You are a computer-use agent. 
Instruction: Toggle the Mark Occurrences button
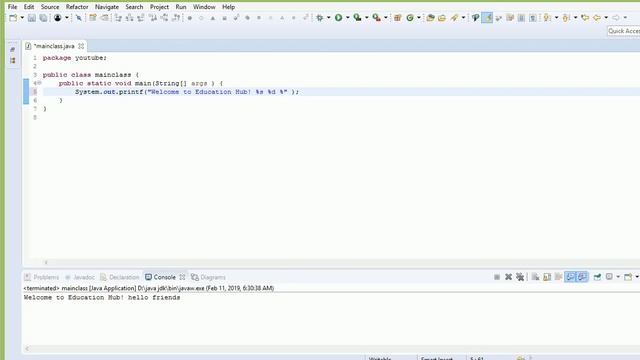487,18
